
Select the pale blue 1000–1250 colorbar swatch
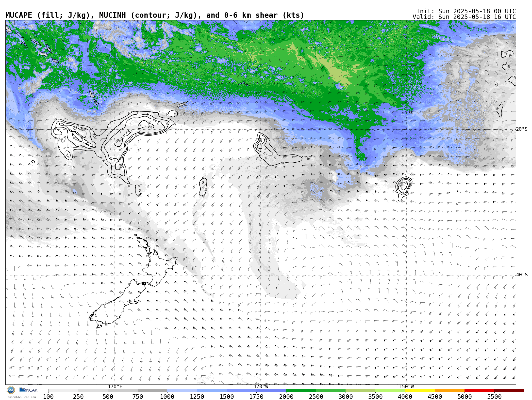tap(182, 391)
